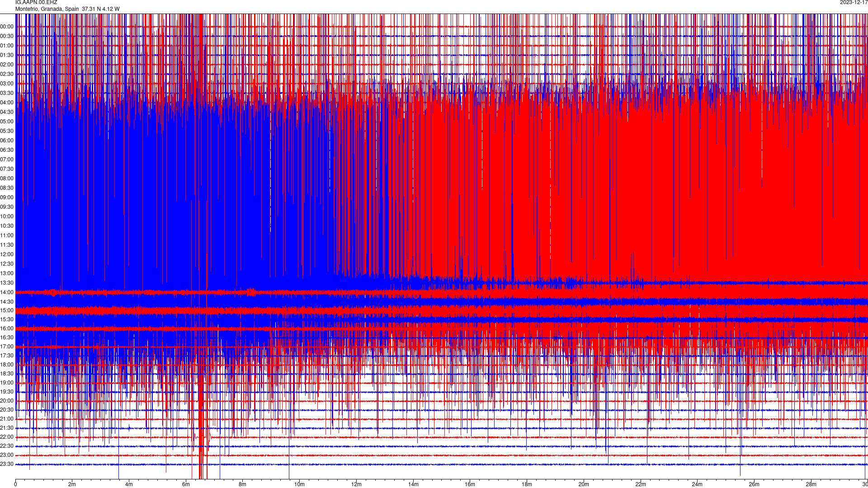The image size is (868, 488).
Task: Select the 04:00 time row label
Action: pyautogui.click(x=7, y=103)
